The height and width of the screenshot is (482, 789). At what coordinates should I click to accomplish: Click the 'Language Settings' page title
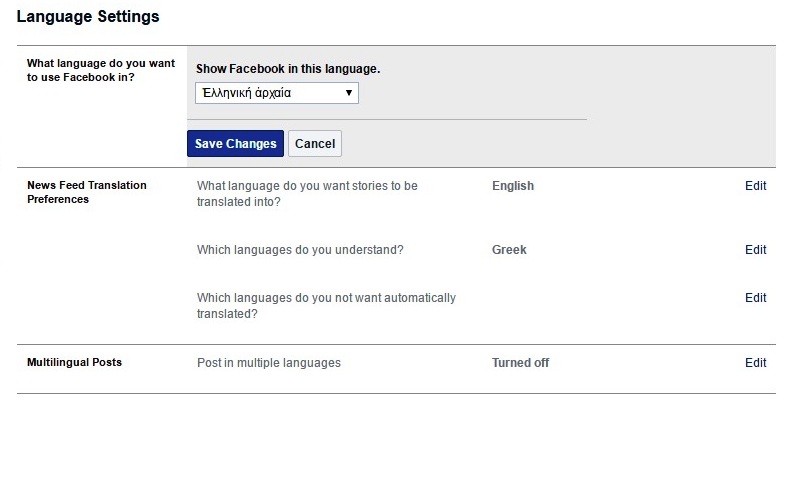88,17
